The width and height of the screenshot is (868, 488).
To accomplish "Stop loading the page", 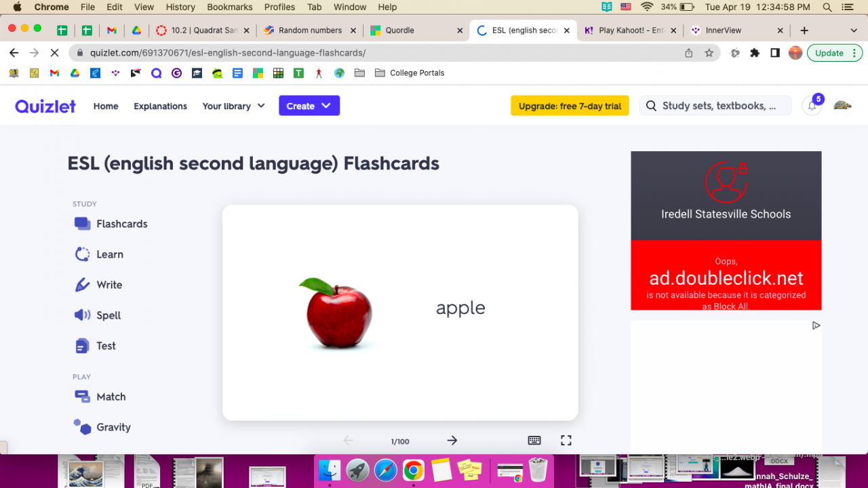I will coord(55,53).
